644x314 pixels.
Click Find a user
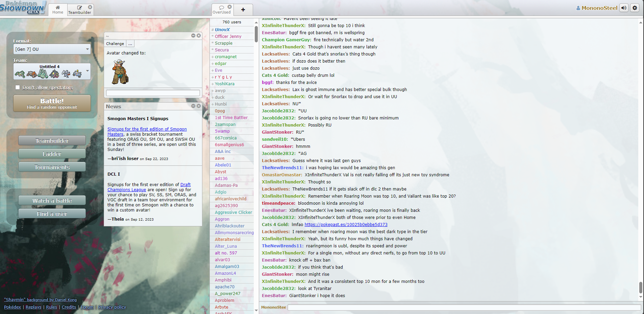tap(52, 214)
